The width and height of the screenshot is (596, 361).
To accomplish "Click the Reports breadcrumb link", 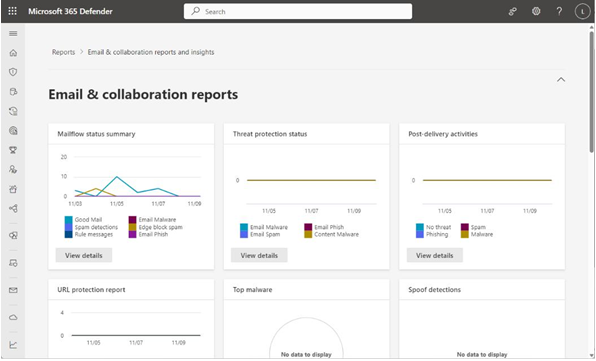I will click(x=63, y=52).
